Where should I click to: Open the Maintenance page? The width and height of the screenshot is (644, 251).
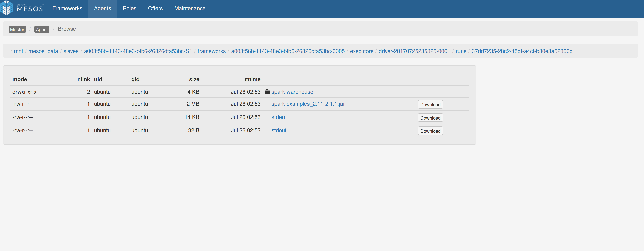pos(190,8)
